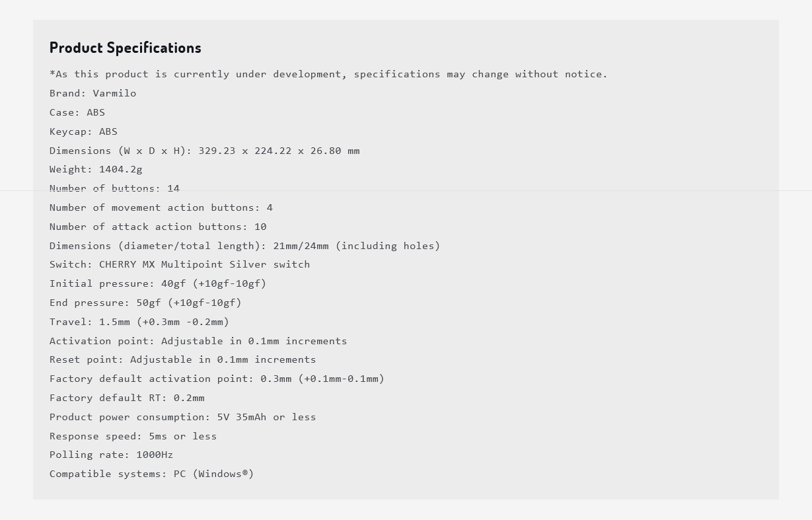Click the Factory default activation point line

pyautogui.click(x=217, y=379)
